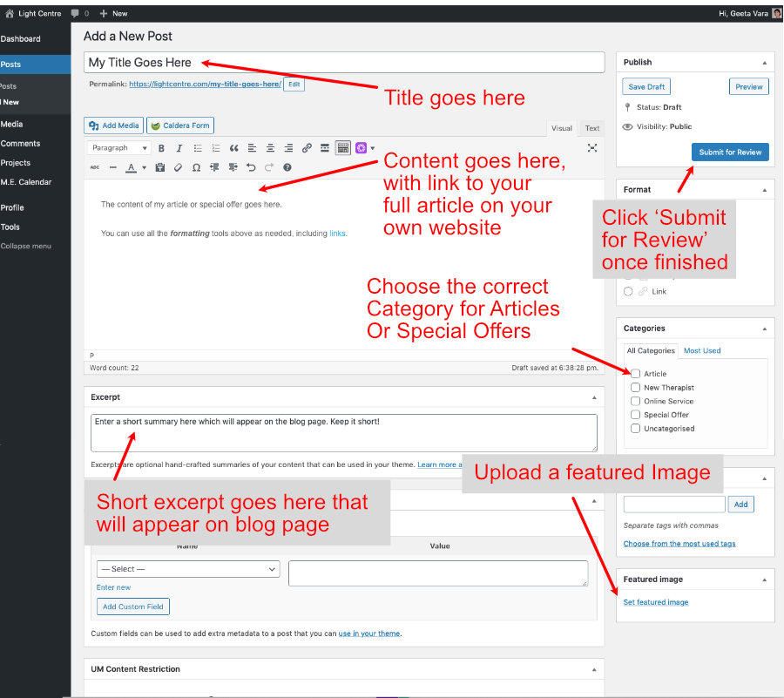Screen dimensions: 784x698
Task: Insert a blockquote
Action: pyautogui.click(x=233, y=148)
